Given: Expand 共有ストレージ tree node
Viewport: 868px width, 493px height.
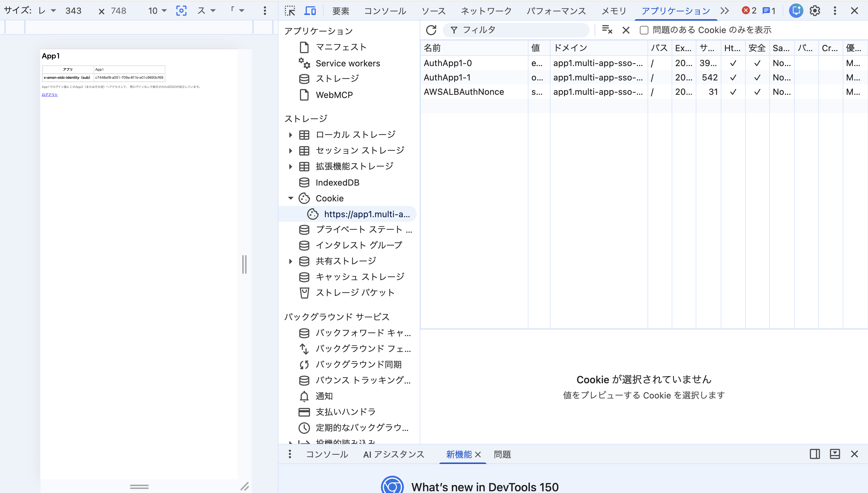Looking at the screenshot, I should pyautogui.click(x=290, y=261).
